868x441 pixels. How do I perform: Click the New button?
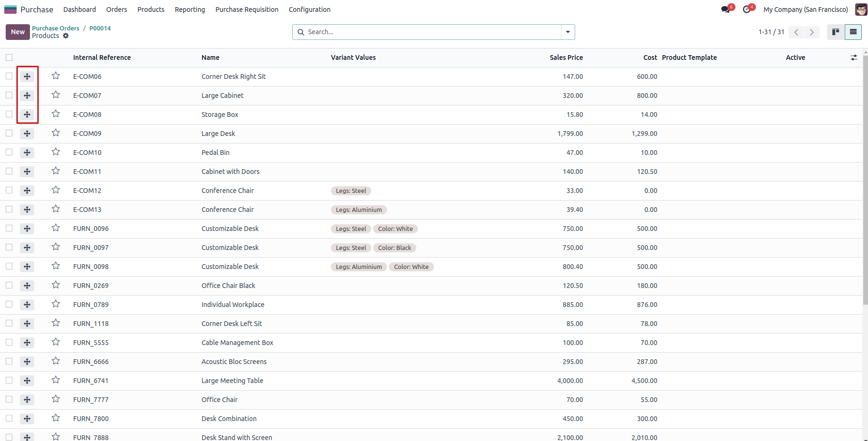tap(18, 32)
